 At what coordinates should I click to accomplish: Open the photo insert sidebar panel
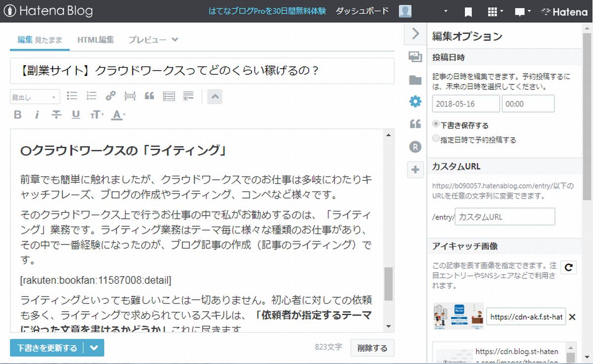coord(415,57)
